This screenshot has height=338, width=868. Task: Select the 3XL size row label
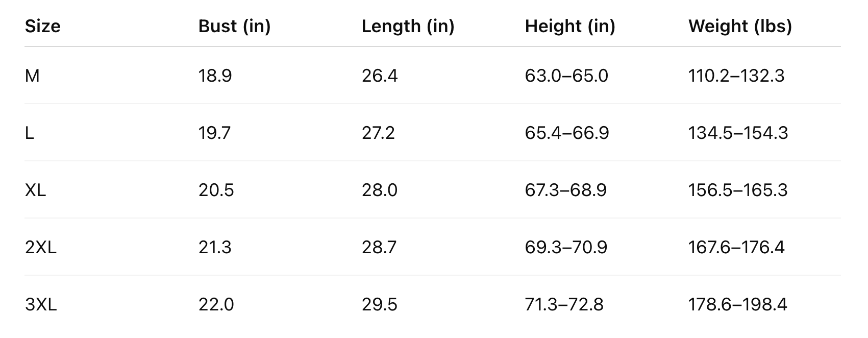tap(41, 305)
